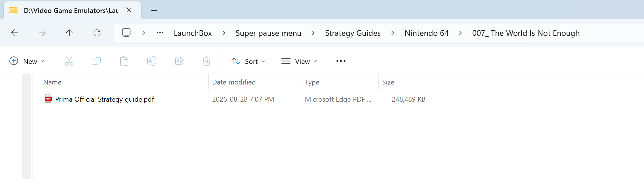Select Prima Official Strategy guide.pdf file
This screenshot has height=179, width=644.
[x=104, y=99]
